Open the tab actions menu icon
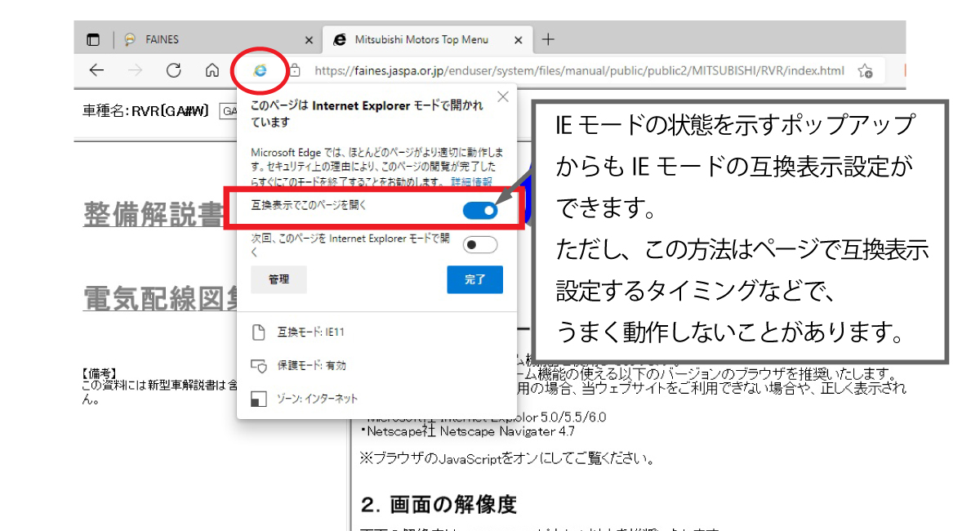The image size is (980, 531). click(x=94, y=39)
